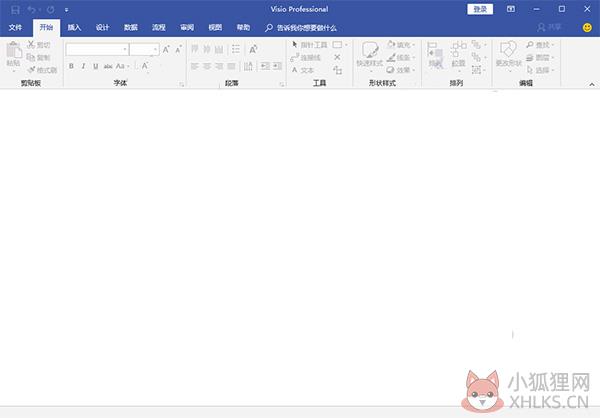Click the increase indent icon

(277, 67)
